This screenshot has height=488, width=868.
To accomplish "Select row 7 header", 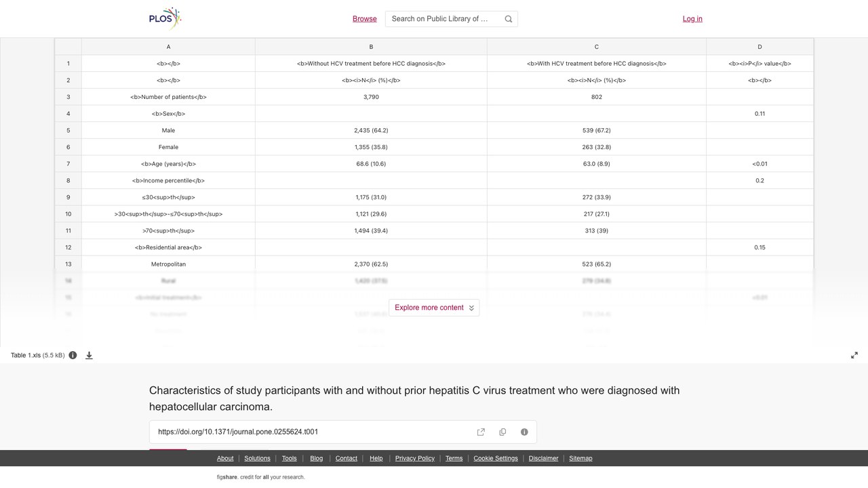I will (68, 164).
